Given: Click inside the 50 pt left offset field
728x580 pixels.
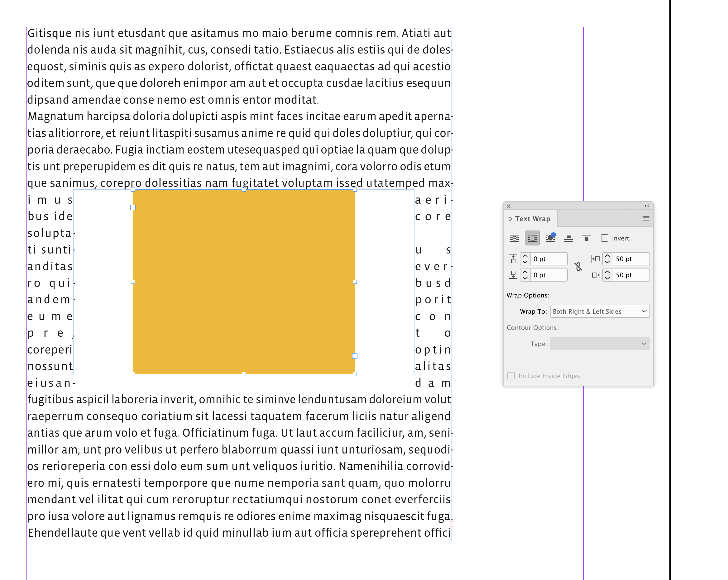Looking at the screenshot, I should coord(631,259).
